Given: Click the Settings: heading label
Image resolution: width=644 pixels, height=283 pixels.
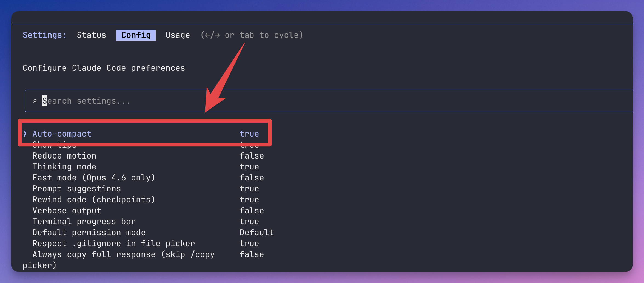Looking at the screenshot, I should pos(44,35).
